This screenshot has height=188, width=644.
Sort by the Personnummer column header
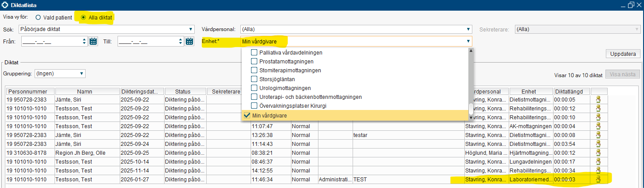pos(30,91)
